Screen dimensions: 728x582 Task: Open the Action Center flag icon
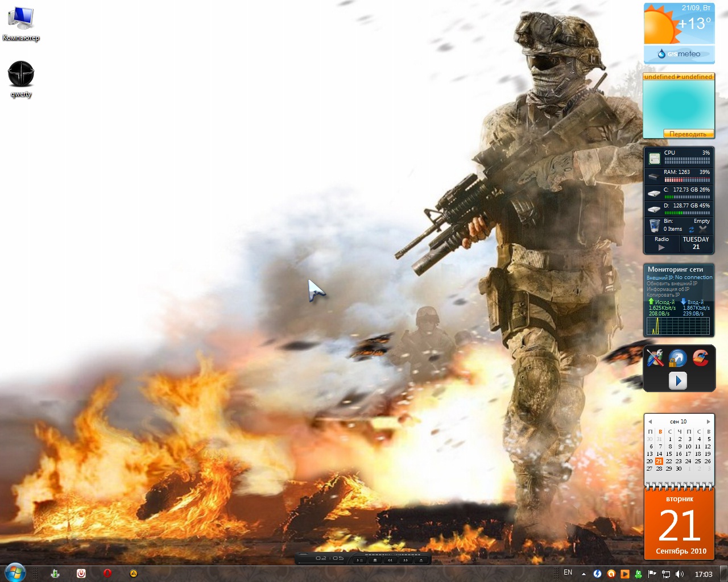[x=652, y=574]
